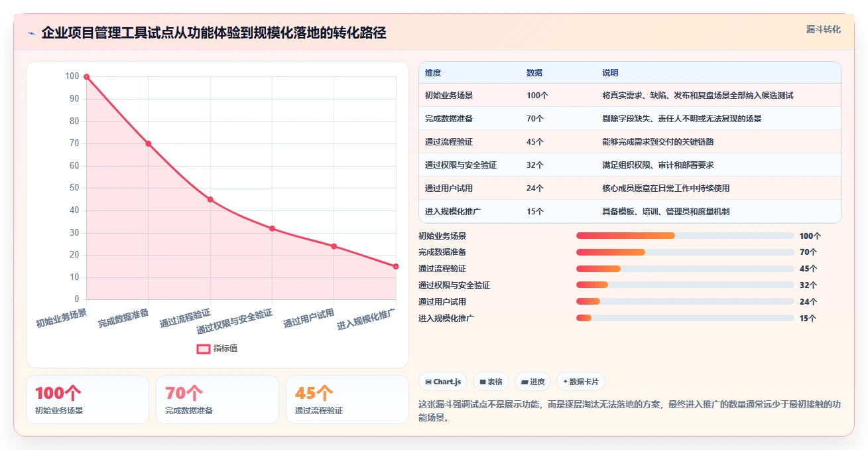Click the 70个 cell in the table

(535, 119)
